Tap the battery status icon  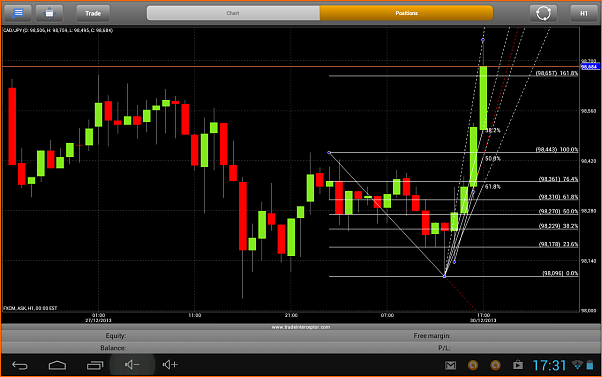(590, 365)
